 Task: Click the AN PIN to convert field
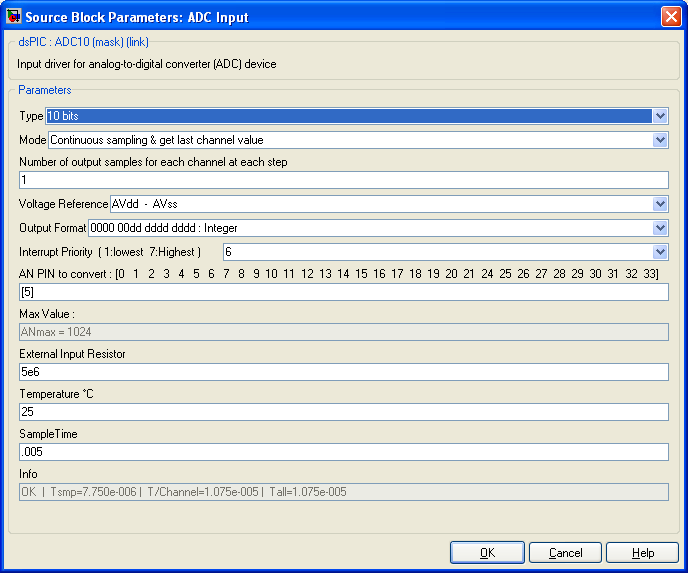coord(343,292)
